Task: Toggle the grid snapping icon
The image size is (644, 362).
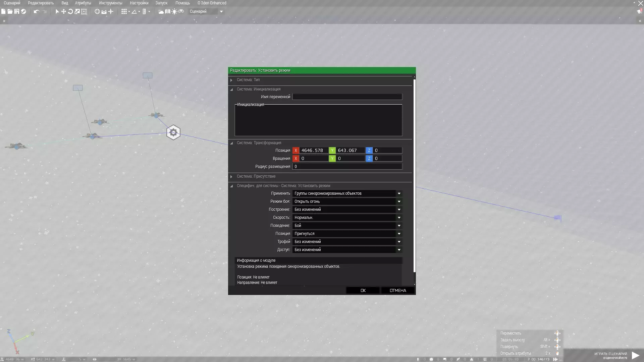Action: (x=124, y=11)
